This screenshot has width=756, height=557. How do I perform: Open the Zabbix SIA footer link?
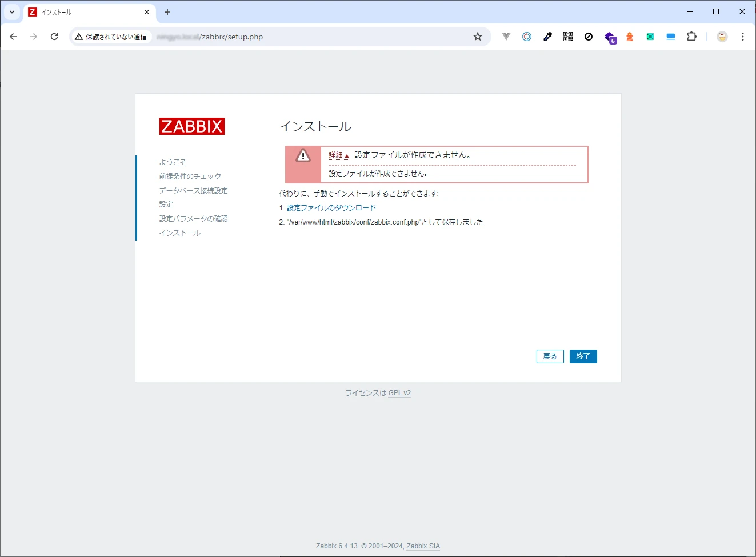point(423,546)
